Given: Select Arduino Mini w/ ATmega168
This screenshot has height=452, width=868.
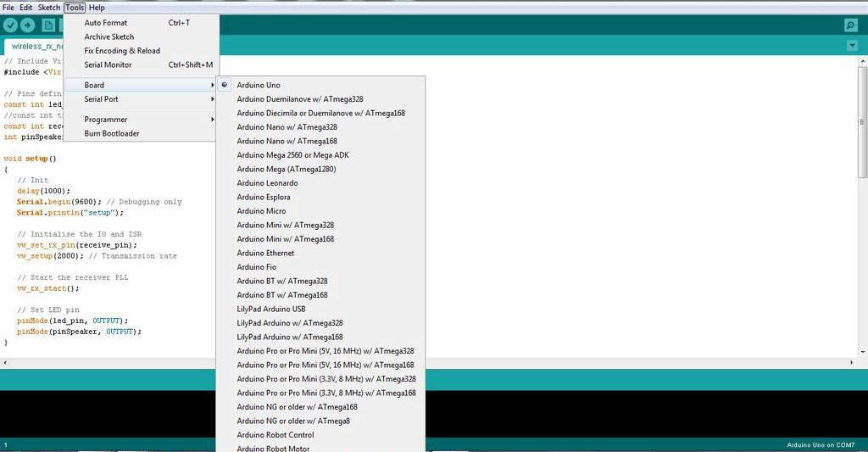Looking at the screenshot, I should [320, 239].
